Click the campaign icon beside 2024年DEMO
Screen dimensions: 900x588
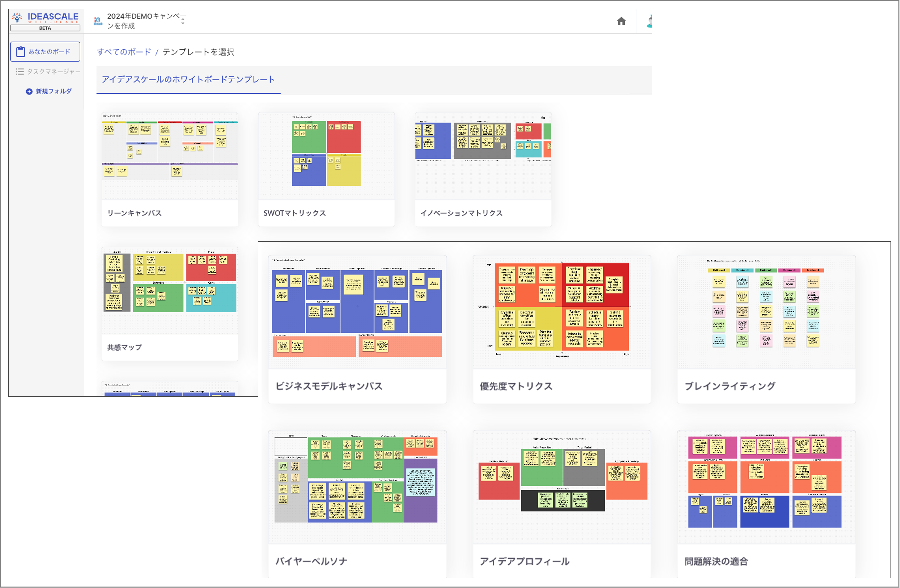[98, 21]
